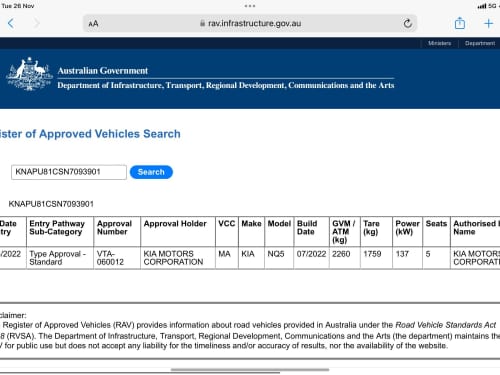
Task: Tap the Safari forward arrow
Action: pos(36,23)
